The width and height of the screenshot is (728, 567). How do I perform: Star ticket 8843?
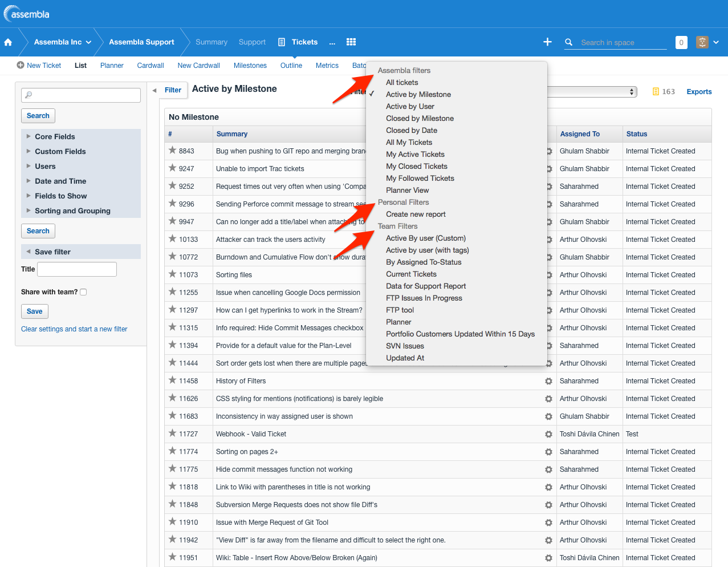tap(172, 151)
